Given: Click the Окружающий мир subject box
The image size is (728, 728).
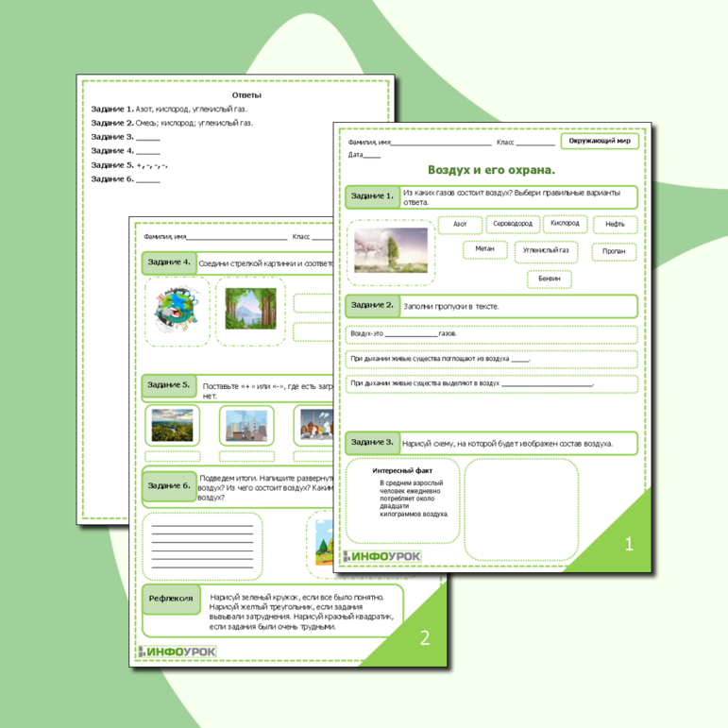Looking at the screenshot, I should tap(599, 141).
